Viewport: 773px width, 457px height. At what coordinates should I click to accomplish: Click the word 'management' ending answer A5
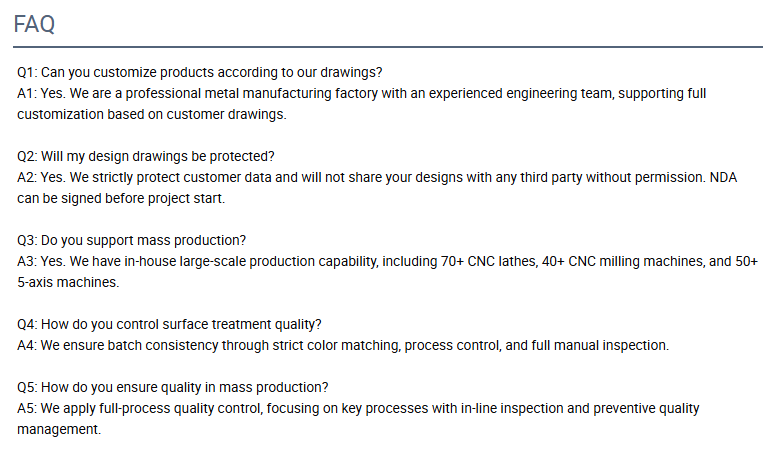[x=58, y=429]
